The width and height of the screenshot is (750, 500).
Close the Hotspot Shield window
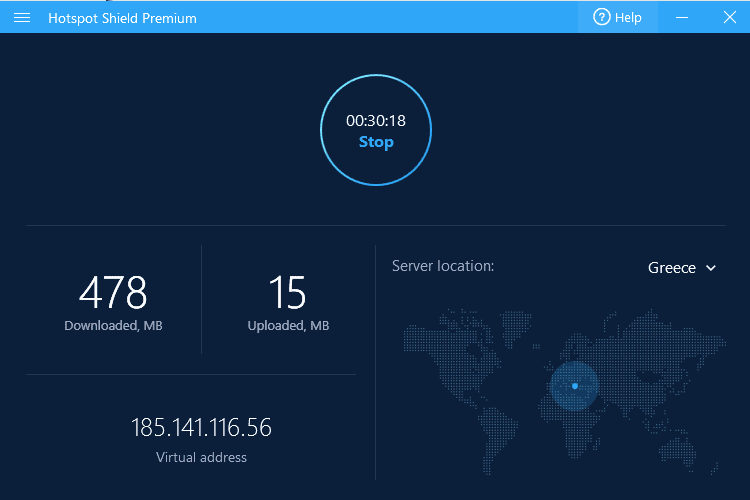coord(730,18)
